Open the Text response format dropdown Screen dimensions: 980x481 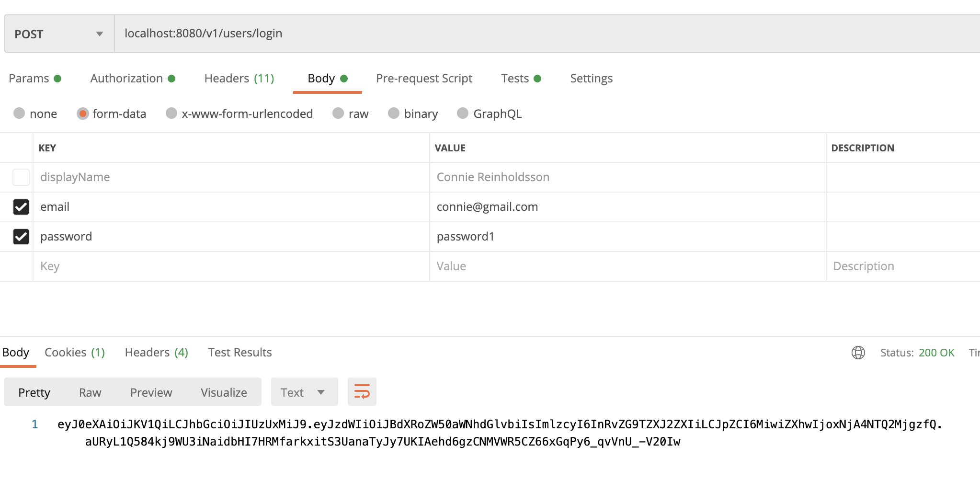click(304, 392)
